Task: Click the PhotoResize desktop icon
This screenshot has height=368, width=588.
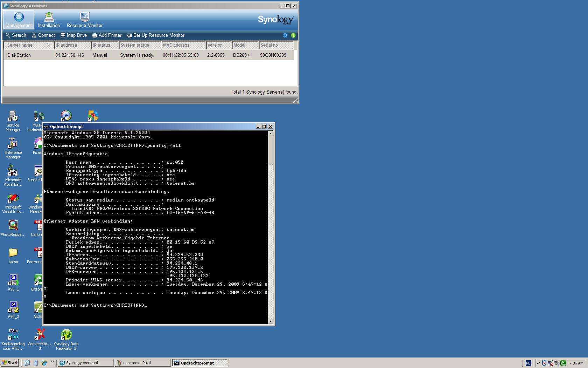Action: coord(13,228)
